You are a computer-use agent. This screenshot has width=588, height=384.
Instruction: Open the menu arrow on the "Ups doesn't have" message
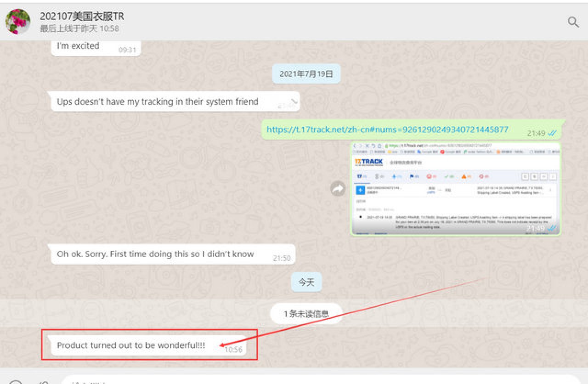pyautogui.click(x=294, y=101)
